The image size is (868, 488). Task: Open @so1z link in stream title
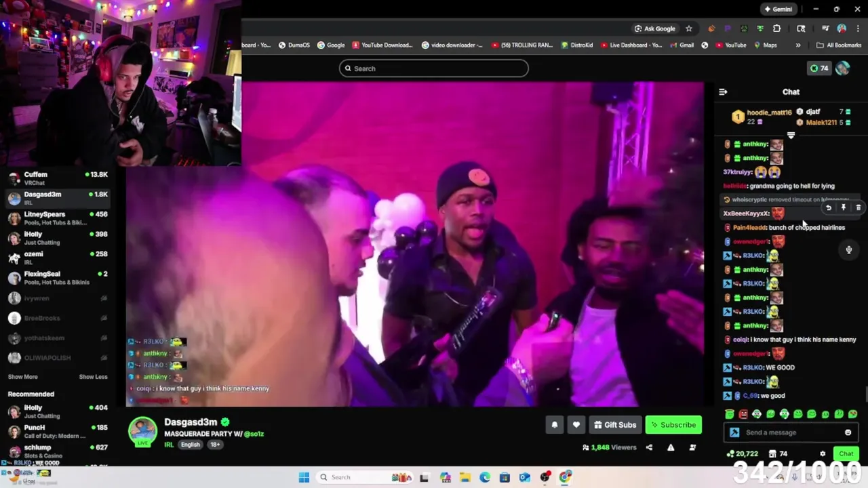click(254, 434)
